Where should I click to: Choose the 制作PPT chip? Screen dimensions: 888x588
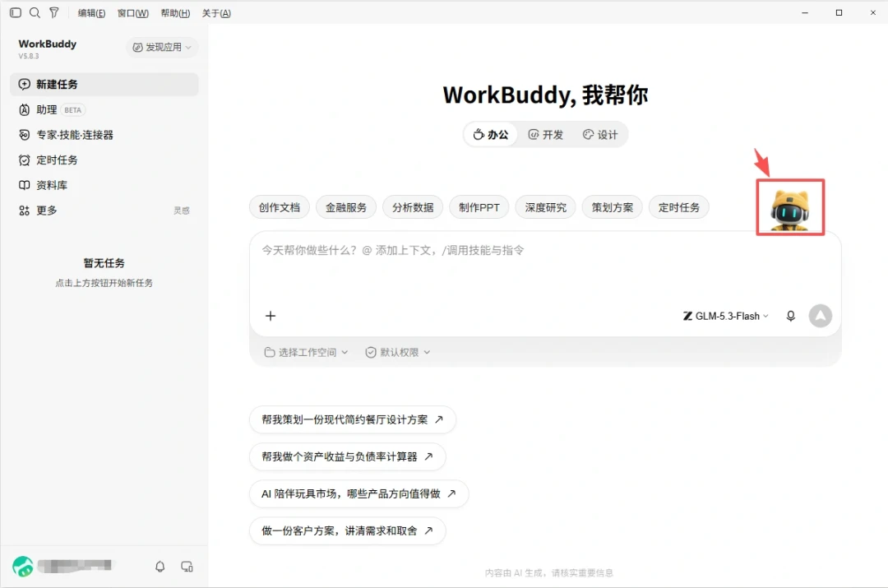click(x=479, y=208)
